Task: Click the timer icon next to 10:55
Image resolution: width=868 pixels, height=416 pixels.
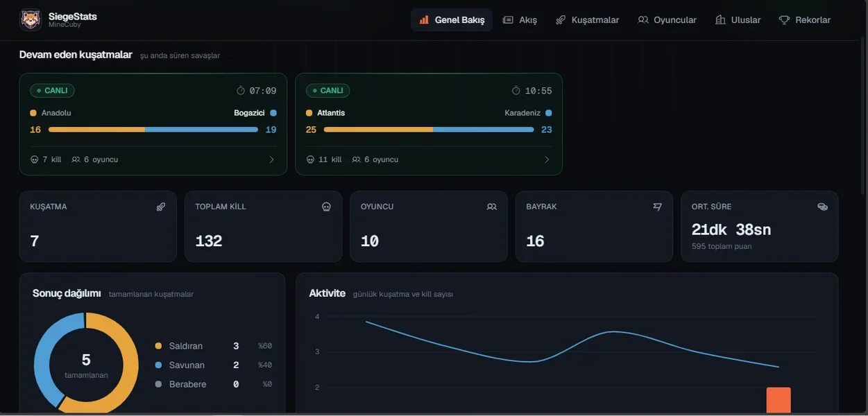Action: click(516, 91)
